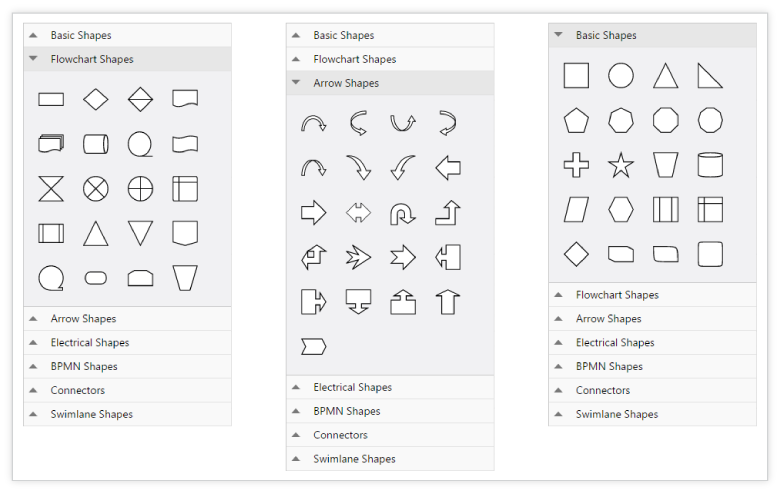The width and height of the screenshot is (780, 493).
Task: Click the left-pointing block arrow shape
Action: (448, 167)
